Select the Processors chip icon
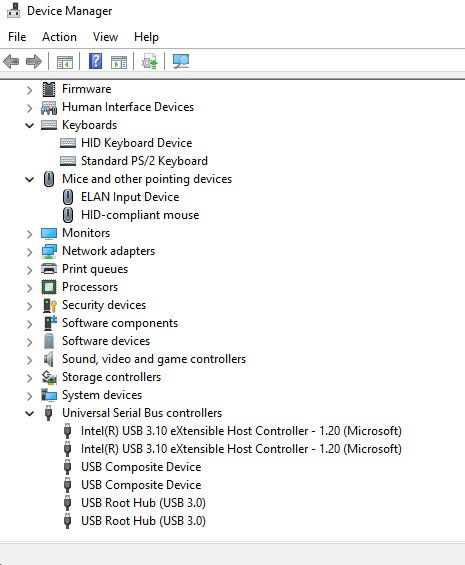The image size is (465, 565). [x=49, y=287]
